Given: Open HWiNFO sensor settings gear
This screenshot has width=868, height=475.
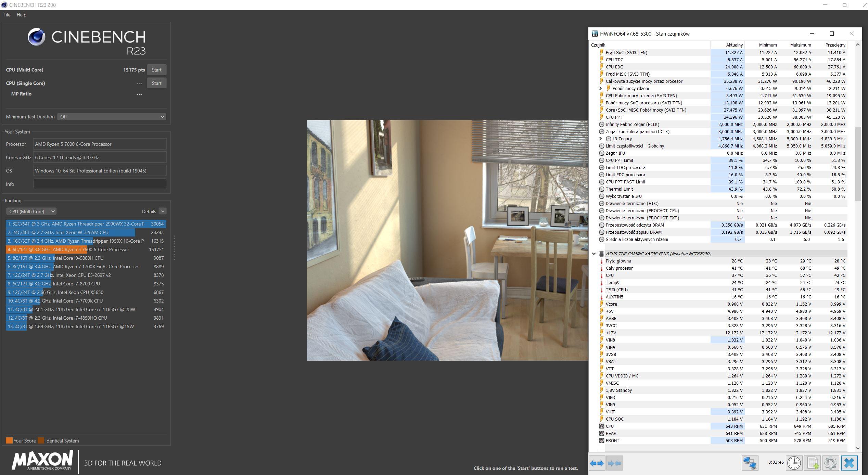Looking at the screenshot, I should point(831,463).
